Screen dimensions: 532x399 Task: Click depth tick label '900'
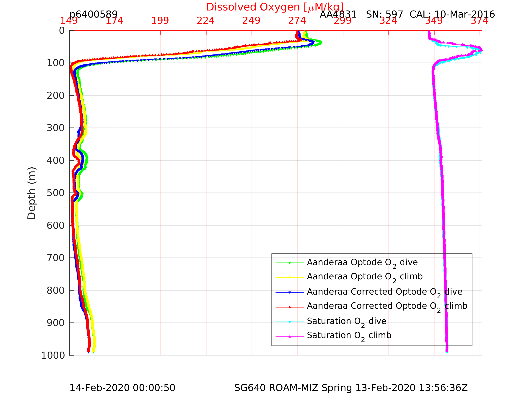[x=56, y=323]
